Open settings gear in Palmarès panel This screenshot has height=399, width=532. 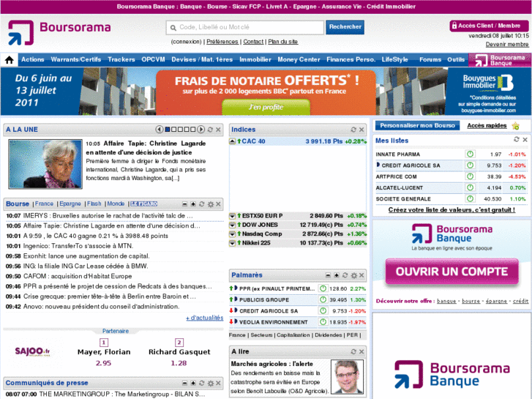354,275
